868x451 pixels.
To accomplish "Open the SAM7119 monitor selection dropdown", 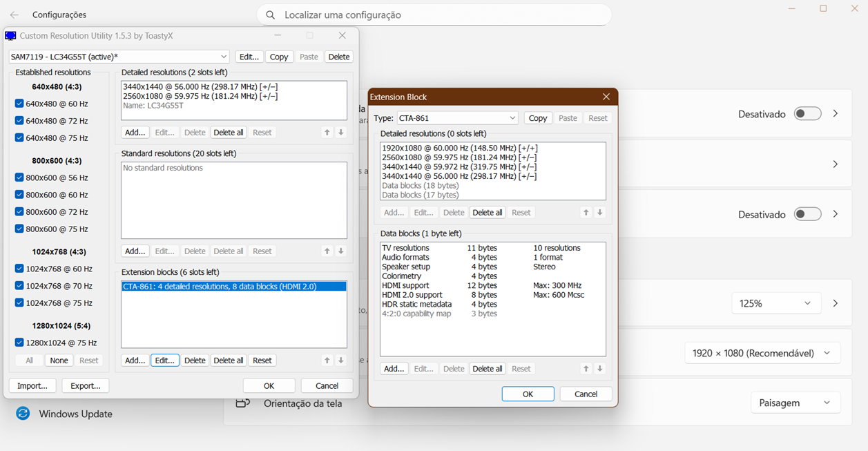I will click(x=119, y=57).
